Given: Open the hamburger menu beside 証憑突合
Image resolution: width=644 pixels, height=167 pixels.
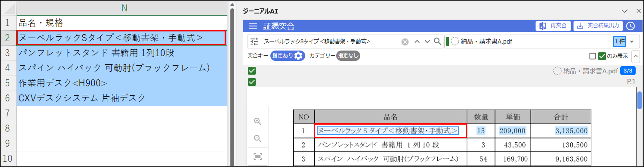Looking at the screenshot, I should [x=253, y=26].
